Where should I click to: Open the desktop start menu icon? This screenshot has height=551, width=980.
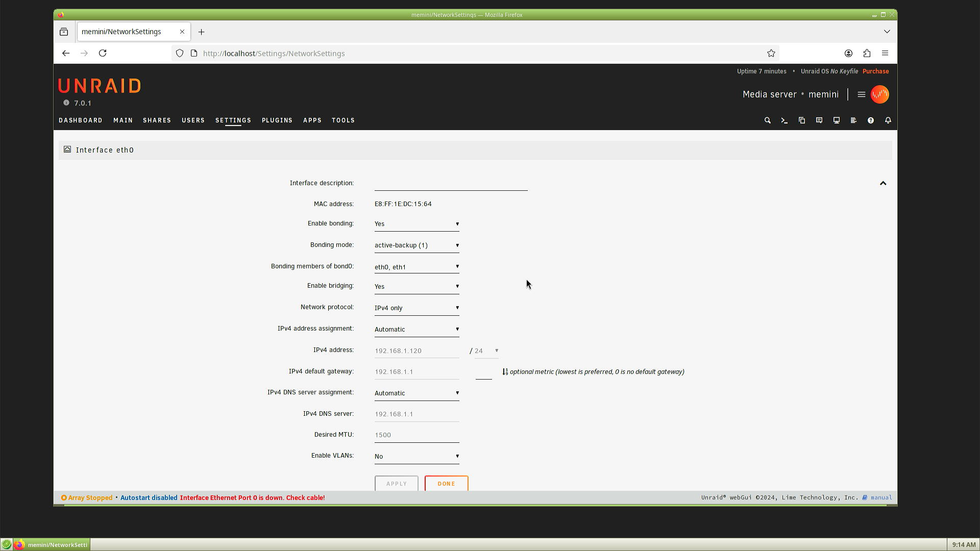pos(7,545)
